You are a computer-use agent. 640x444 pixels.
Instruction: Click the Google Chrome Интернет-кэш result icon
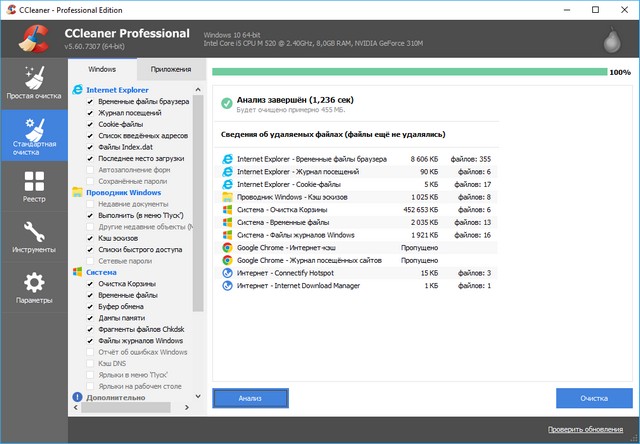[228, 246]
